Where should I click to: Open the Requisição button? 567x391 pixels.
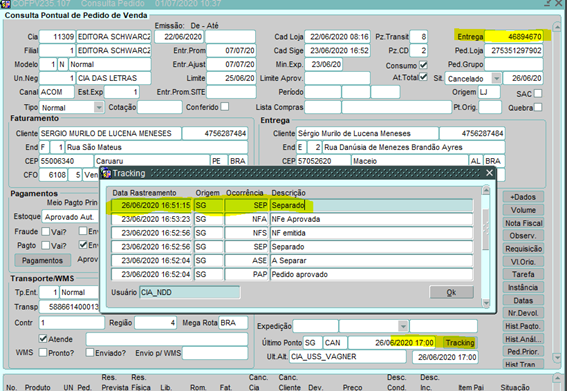[x=523, y=249]
